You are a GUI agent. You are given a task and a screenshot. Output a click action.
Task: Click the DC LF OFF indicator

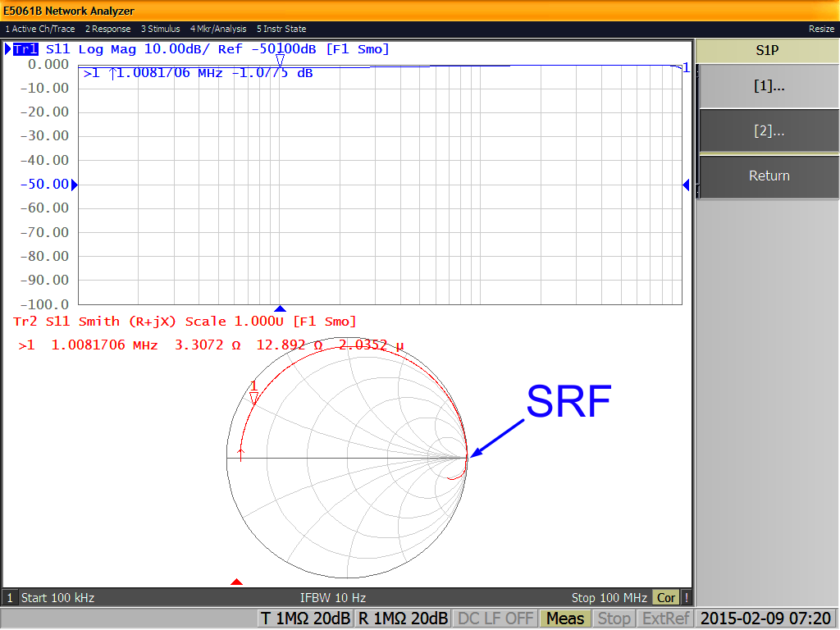tap(495, 618)
